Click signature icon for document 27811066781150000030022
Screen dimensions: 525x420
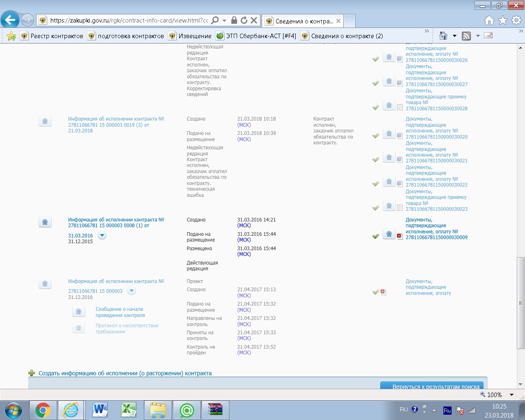389,182
